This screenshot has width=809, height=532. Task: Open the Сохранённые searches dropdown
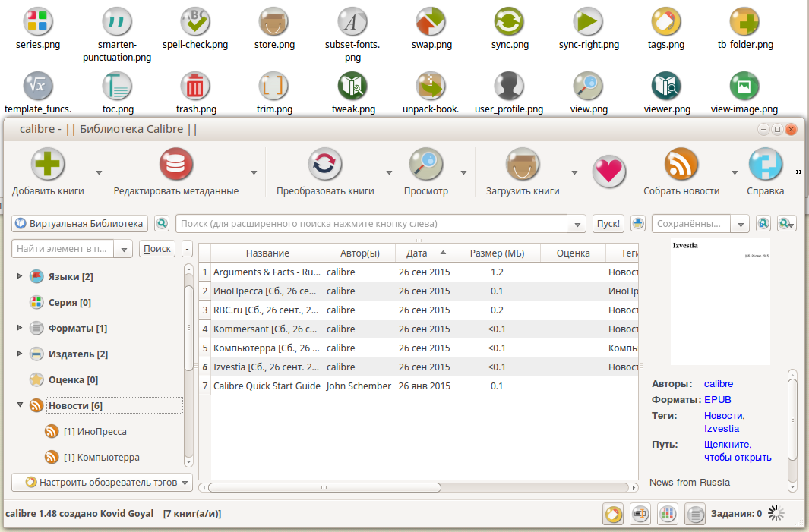tap(741, 224)
